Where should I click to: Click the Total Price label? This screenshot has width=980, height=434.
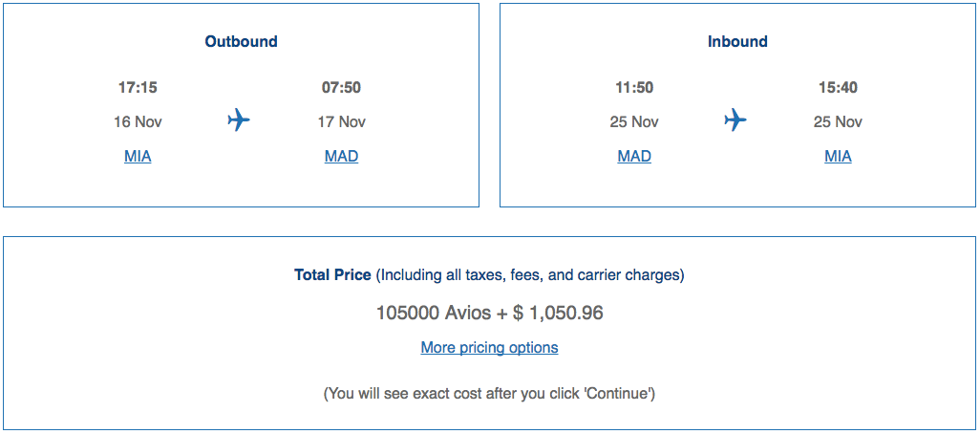332,274
